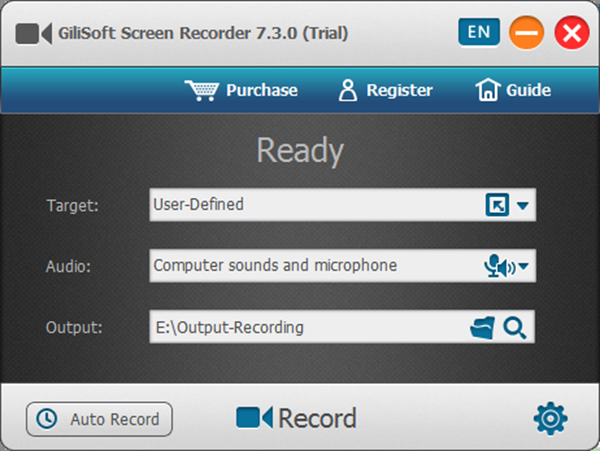The width and height of the screenshot is (600, 451).
Task: Click the magnifier icon in Output row
Action: tap(515, 327)
